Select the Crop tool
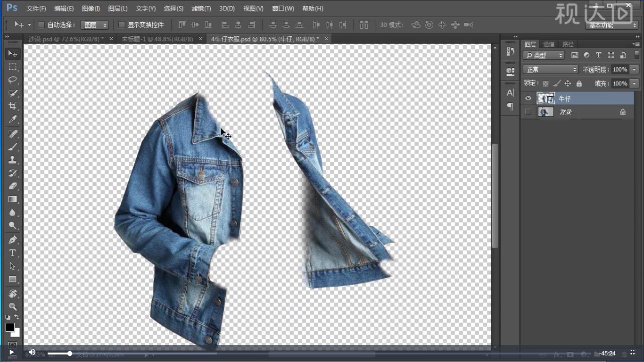The width and height of the screenshot is (644, 362). [x=13, y=106]
